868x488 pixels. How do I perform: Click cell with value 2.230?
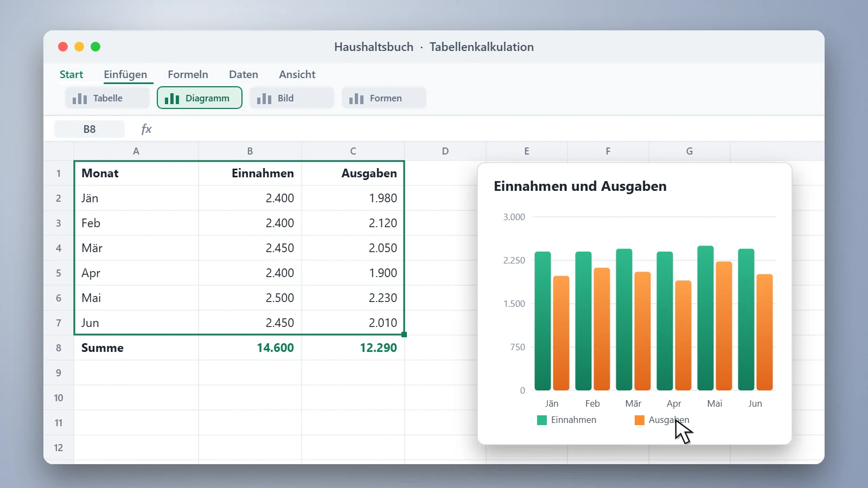pos(353,298)
